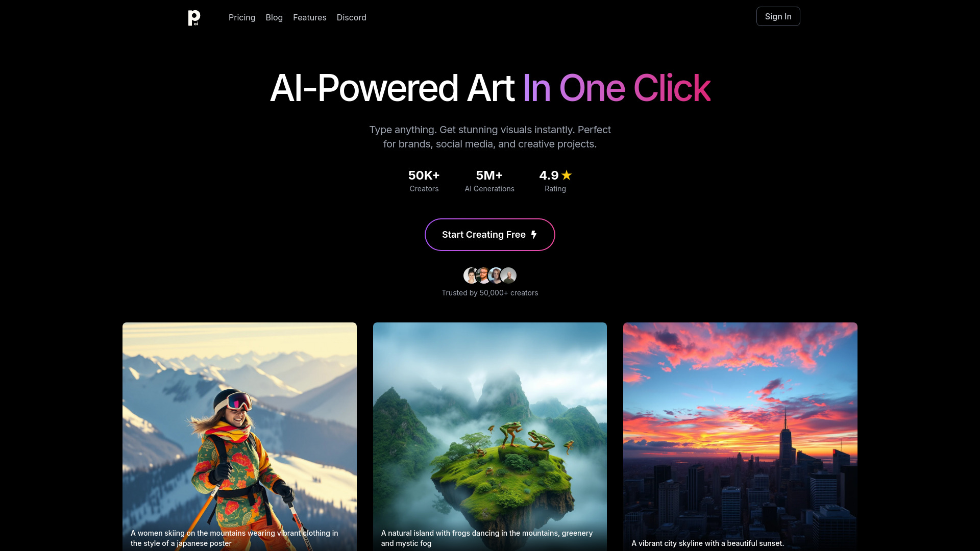980x551 pixels.
Task: Click the Pixio logo icon top left
Action: [194, 17]
